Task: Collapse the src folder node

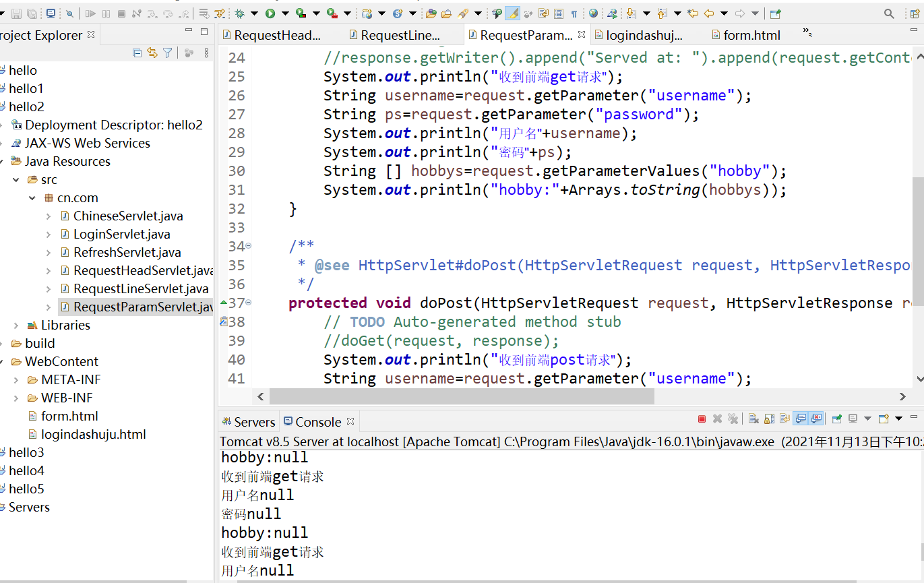Action: coord(16,180)
